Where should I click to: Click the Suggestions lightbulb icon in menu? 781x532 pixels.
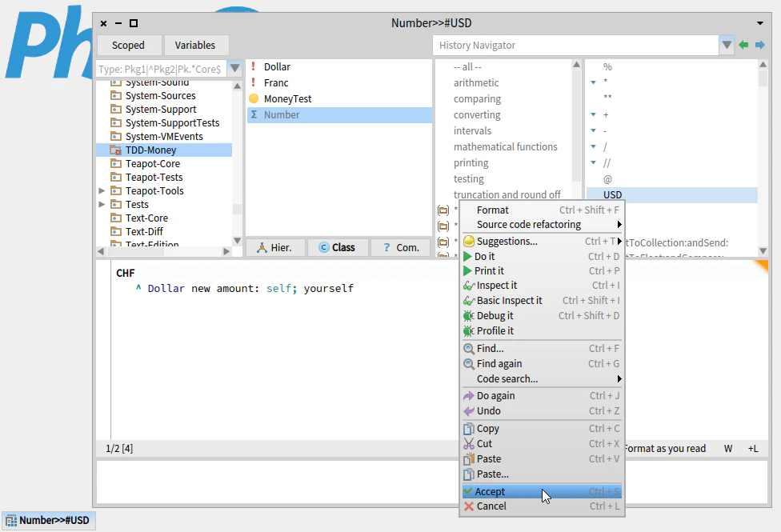click(x=469, y=242)
